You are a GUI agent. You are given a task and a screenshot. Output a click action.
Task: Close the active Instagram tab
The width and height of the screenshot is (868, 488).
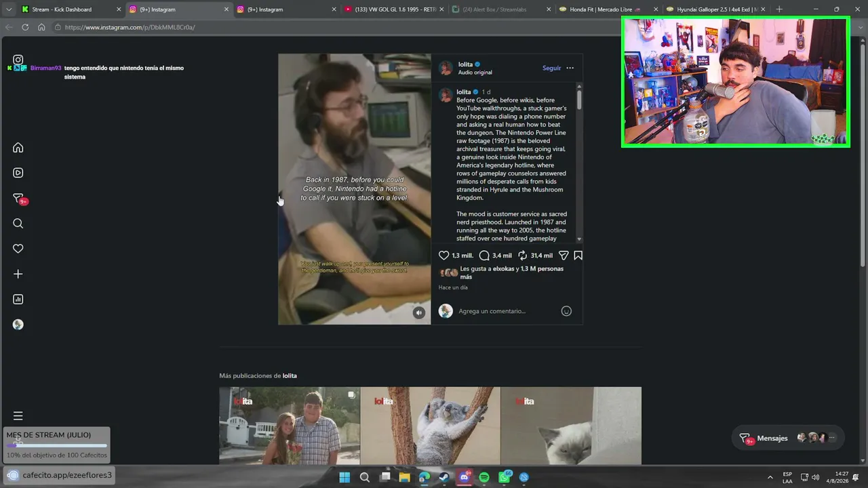[x=226, y=9]
